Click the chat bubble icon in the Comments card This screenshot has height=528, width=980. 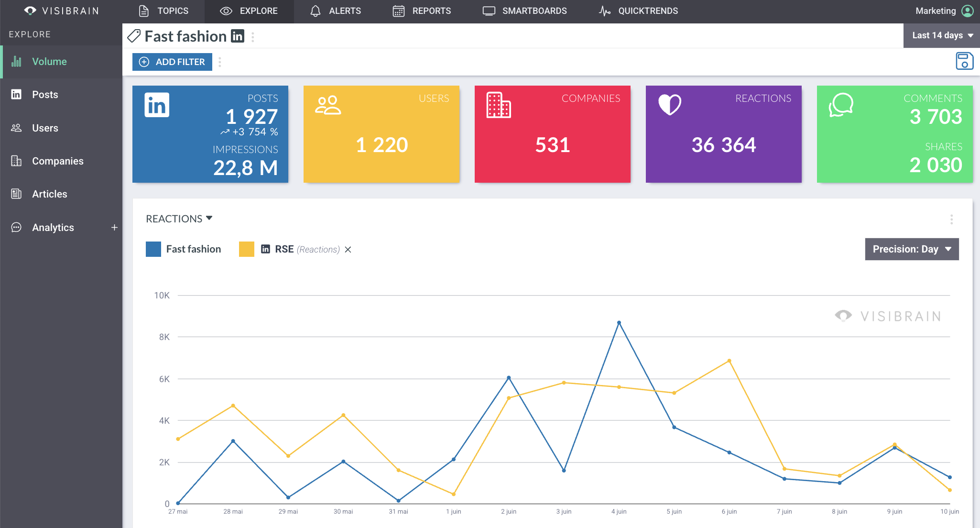point(841,105)
